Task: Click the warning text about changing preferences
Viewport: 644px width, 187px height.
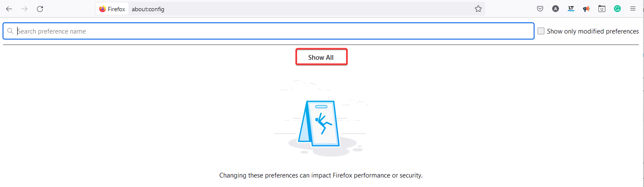Action: point(321,175)
